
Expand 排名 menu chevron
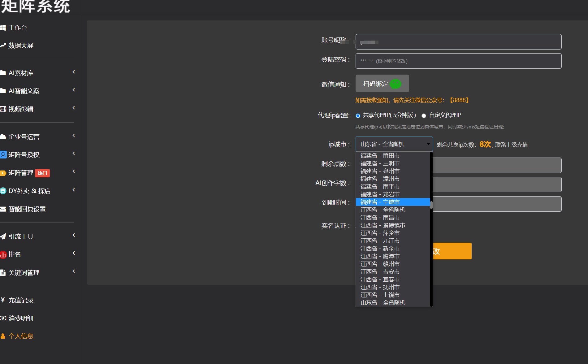pos(74,253)
